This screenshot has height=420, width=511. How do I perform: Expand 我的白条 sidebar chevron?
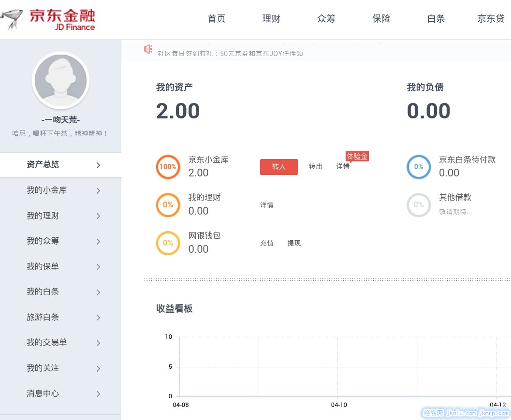click(98, 292)
